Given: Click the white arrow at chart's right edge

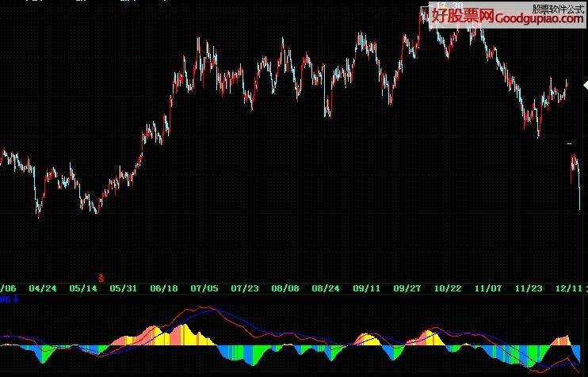Looking at the screenshot, I should pos(586,85).
